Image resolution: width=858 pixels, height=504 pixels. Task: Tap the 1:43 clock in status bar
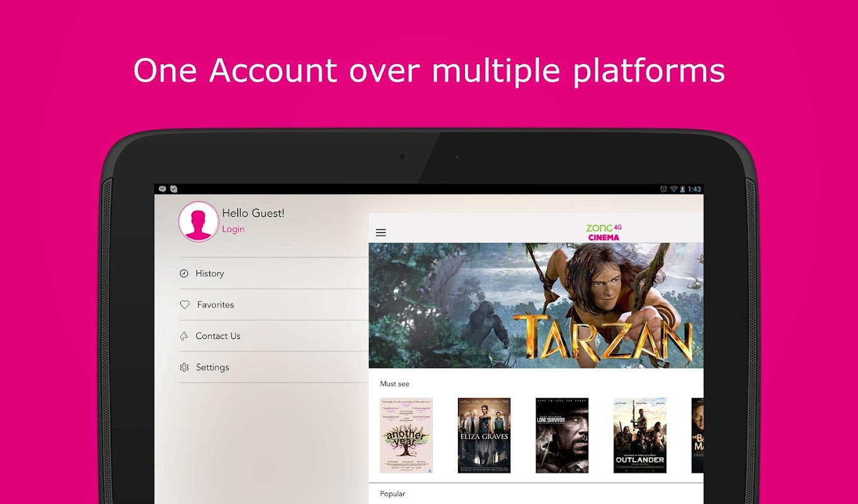(694, 189)
